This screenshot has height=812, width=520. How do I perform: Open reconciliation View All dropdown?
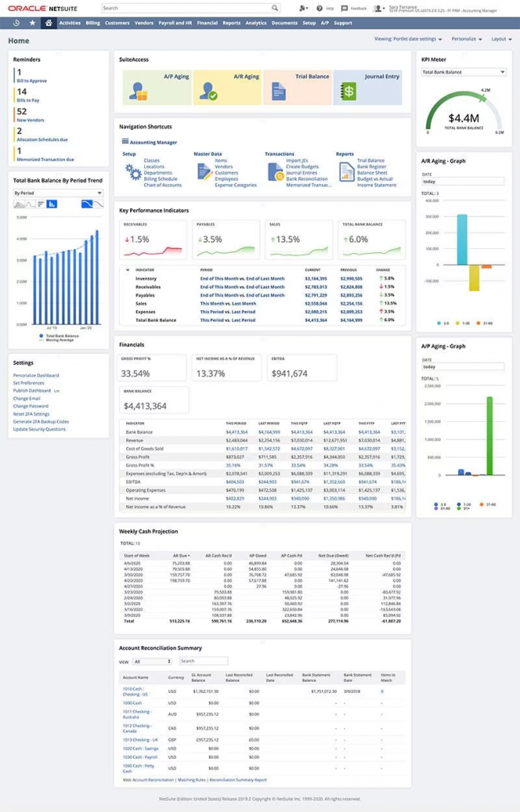click(151, 661)
